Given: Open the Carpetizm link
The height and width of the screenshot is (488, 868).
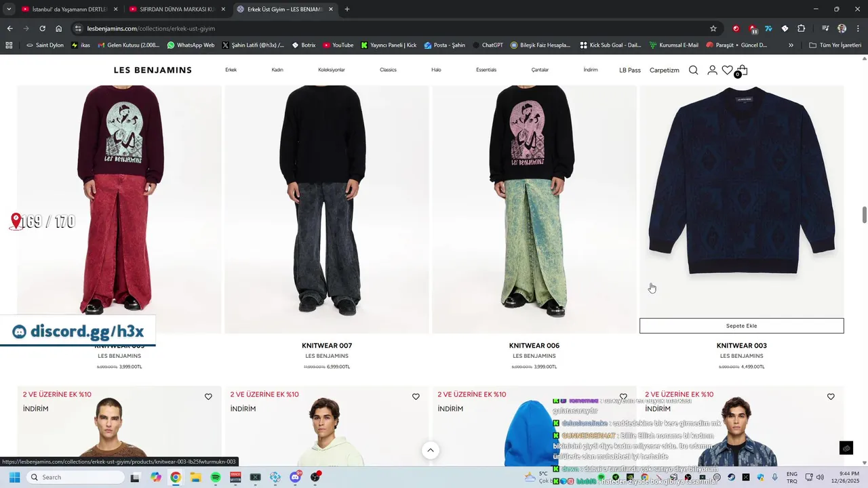Looking at the screenshot, I should click(x=664, y=70).
